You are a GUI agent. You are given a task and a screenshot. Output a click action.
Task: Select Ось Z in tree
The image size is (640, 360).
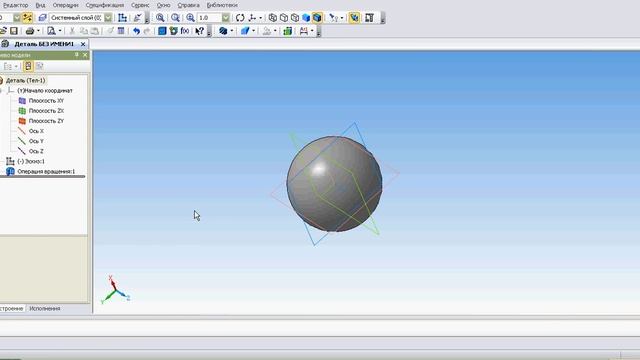[36, 151]
